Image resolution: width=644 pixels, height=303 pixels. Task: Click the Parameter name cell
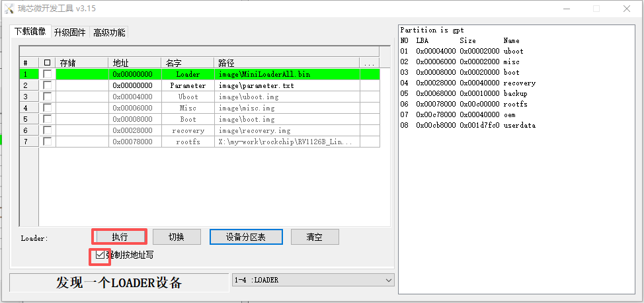tap(188, 85)
